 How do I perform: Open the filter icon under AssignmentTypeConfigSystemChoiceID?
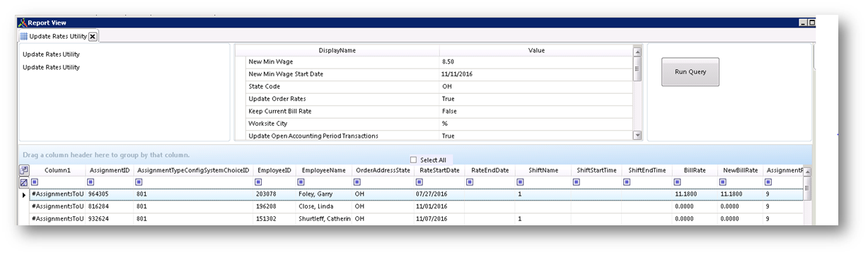click(x=139, y=182)
